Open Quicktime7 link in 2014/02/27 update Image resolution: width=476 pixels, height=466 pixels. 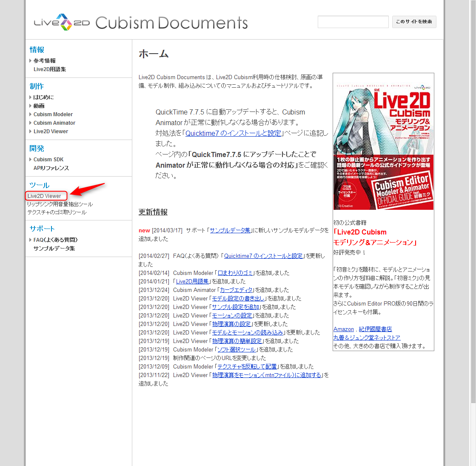pyautogui.click(x=263, y=256)
